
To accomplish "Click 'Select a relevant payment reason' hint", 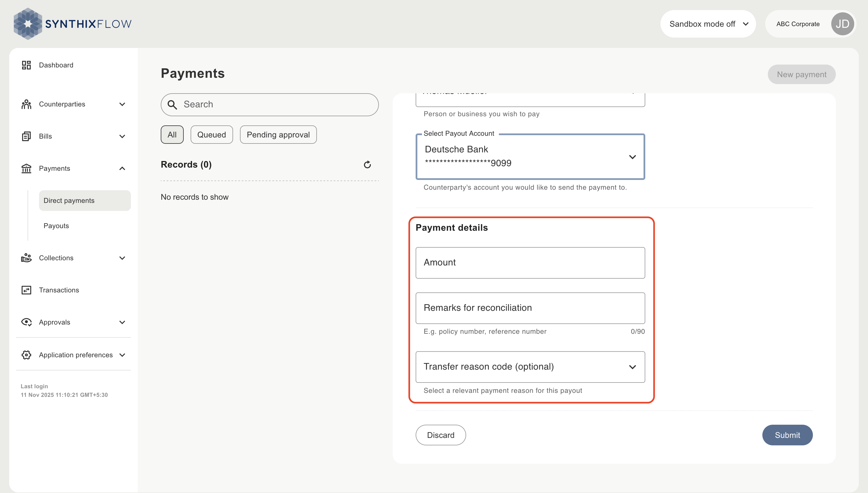I will 503,390.
